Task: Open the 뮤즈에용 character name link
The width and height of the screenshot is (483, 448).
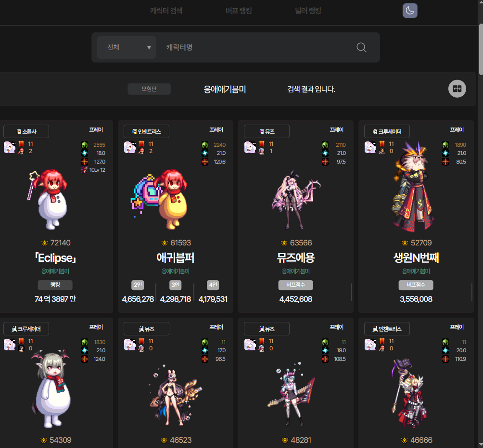Action: [296, 258]
